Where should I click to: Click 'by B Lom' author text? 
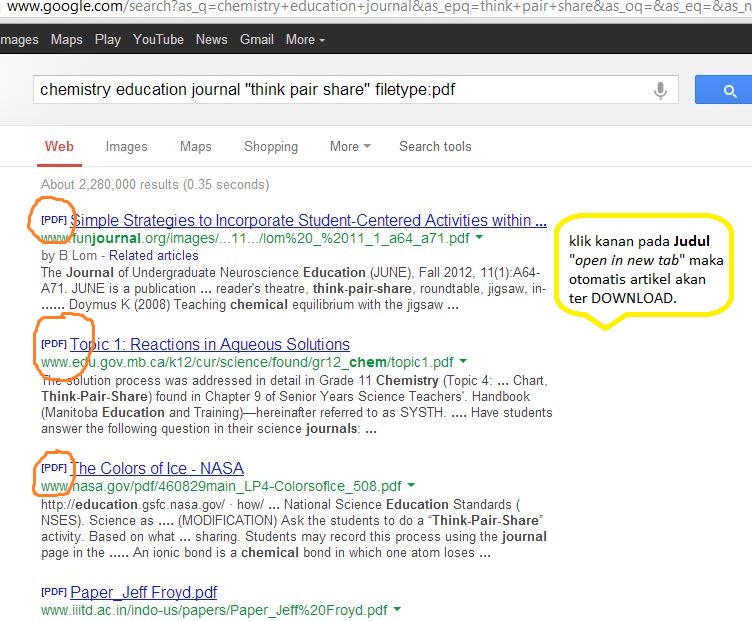[69, 255]
